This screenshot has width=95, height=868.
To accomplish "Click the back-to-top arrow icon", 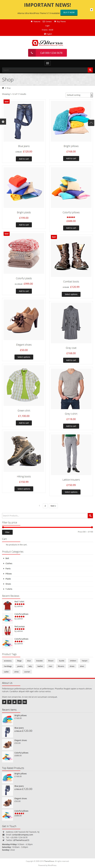I will click(x=91, y=123).
